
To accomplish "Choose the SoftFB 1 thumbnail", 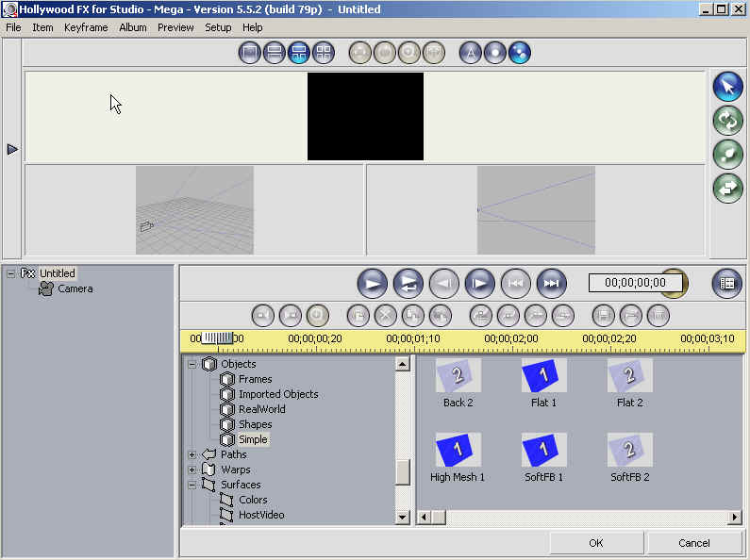I will (x=543, y=450).
